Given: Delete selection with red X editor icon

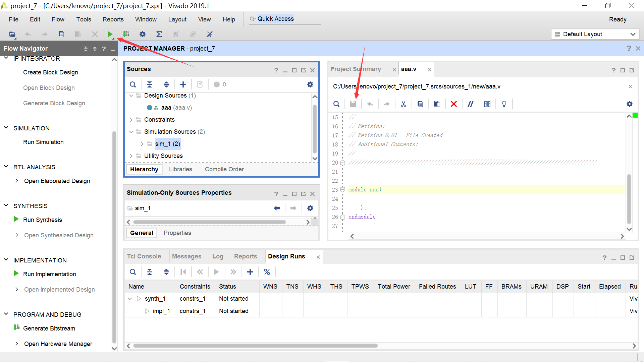Looking at the screenshot, I should pos(454,104).
